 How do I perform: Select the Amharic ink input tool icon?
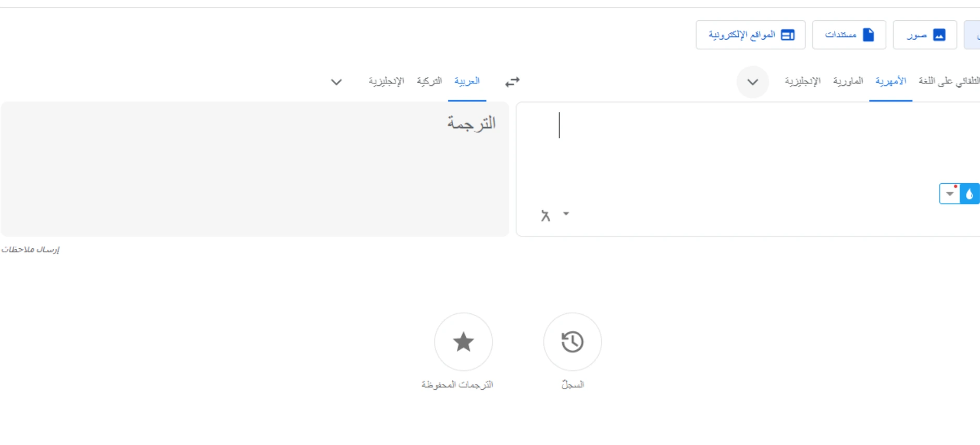point(969,193)
